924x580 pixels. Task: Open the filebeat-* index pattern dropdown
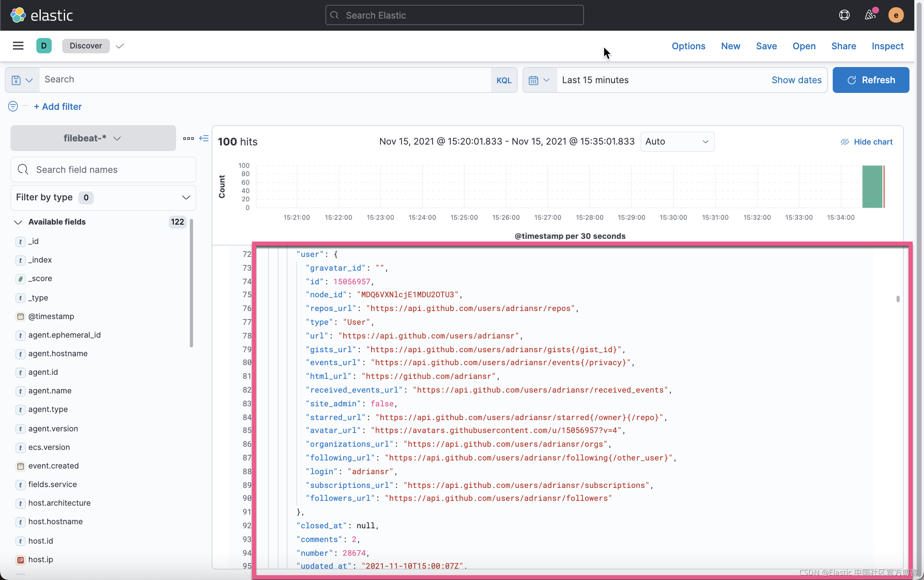[x=93, y=138]
